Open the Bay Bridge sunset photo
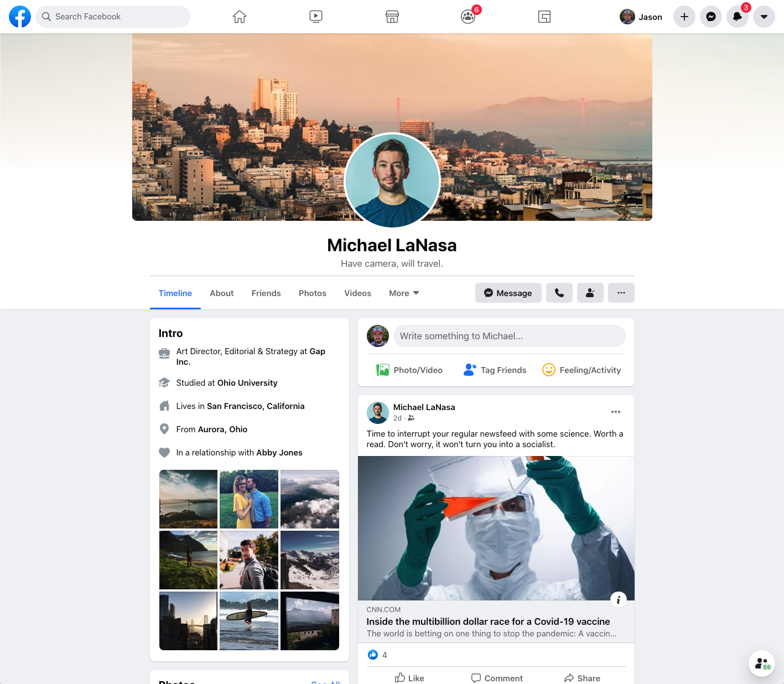This screenshot has height=684, width=784. pyautogui.click(x=188, y=621)
